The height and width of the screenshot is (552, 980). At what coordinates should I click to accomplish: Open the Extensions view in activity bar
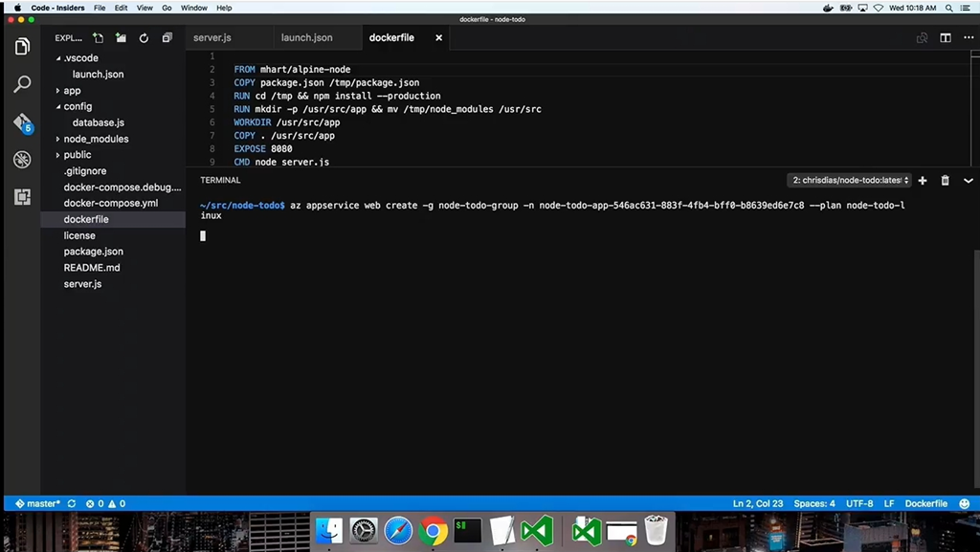tap(22, 197)
